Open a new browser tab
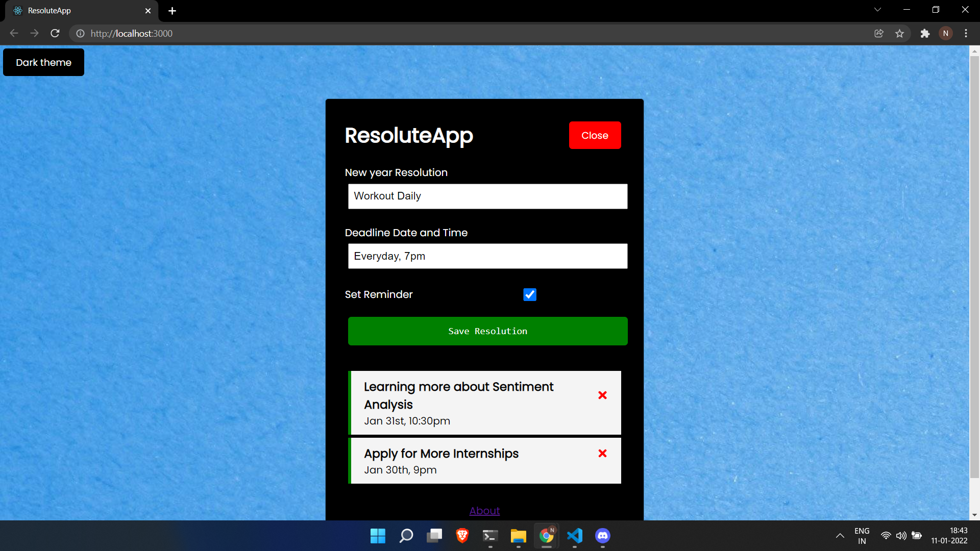This screenshot has height=551, width=980. 172,11
